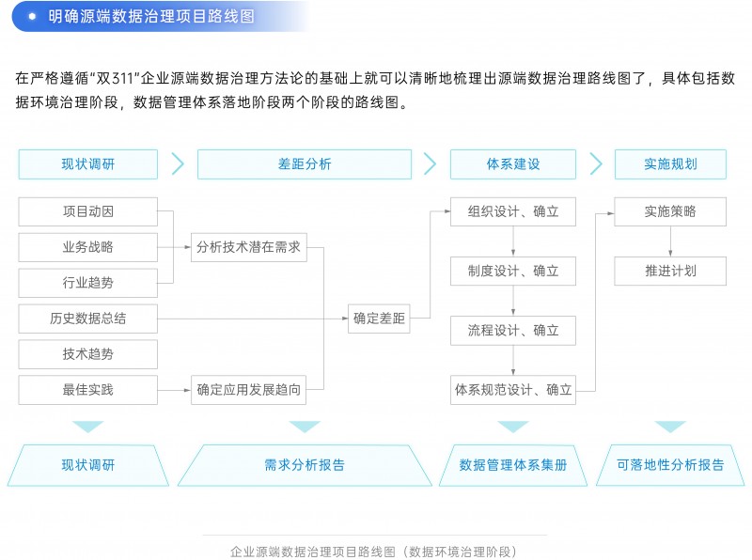Click the chevron between 差距分析 and 体系建设 headers
This screenshot has height=560, width=752.
point(431,163)
